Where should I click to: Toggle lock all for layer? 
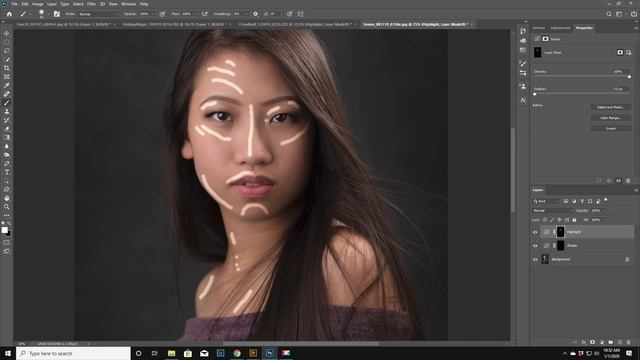pos(574,220)
